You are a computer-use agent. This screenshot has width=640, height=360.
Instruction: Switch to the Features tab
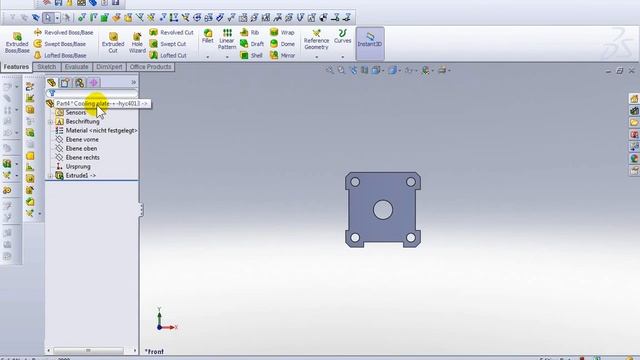[x=16, y=67]
